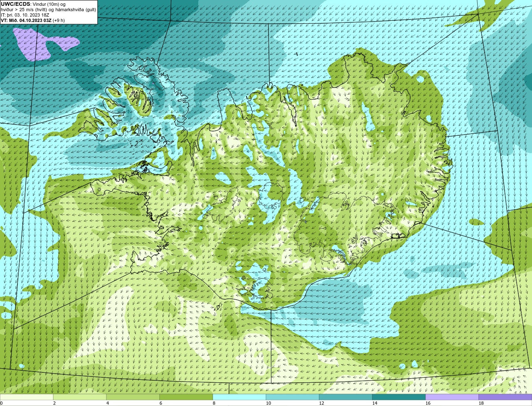Click the '0' label on the legend scale
532x406 pixels.
click(2, 403)
